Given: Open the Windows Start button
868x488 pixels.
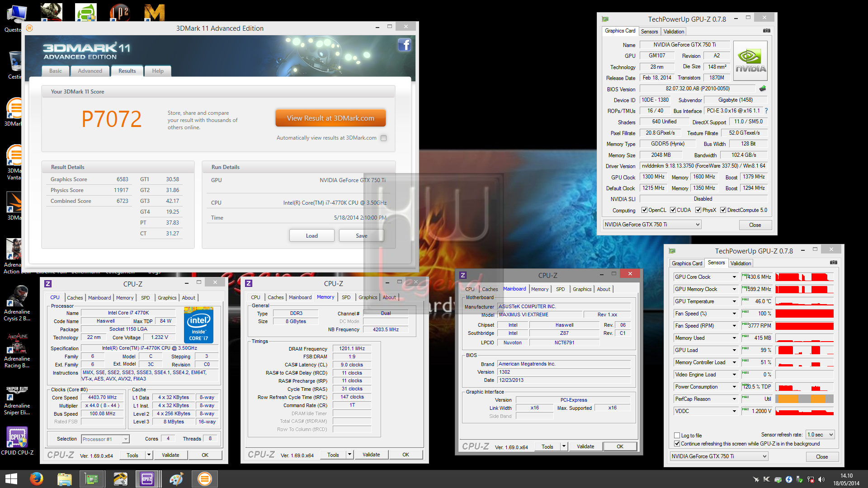Looking at the screenshot, I should point(11,479).
